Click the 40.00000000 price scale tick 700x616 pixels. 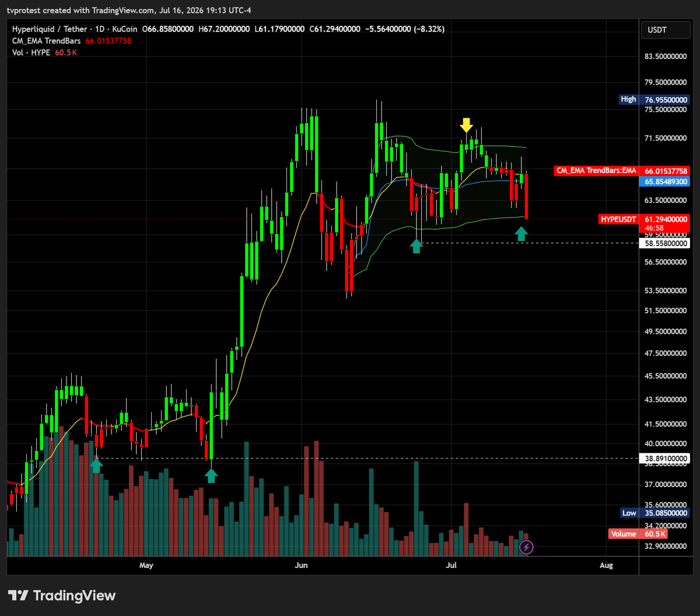point(667,444)
